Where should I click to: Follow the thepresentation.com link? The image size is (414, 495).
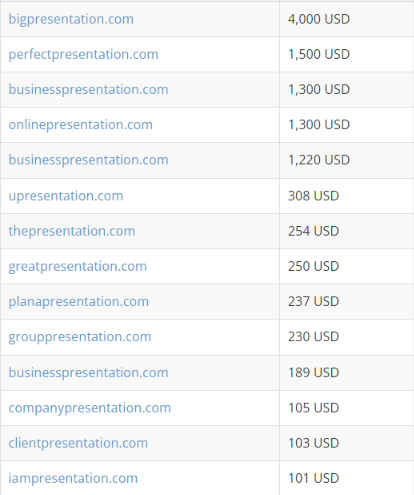[72, 231]
